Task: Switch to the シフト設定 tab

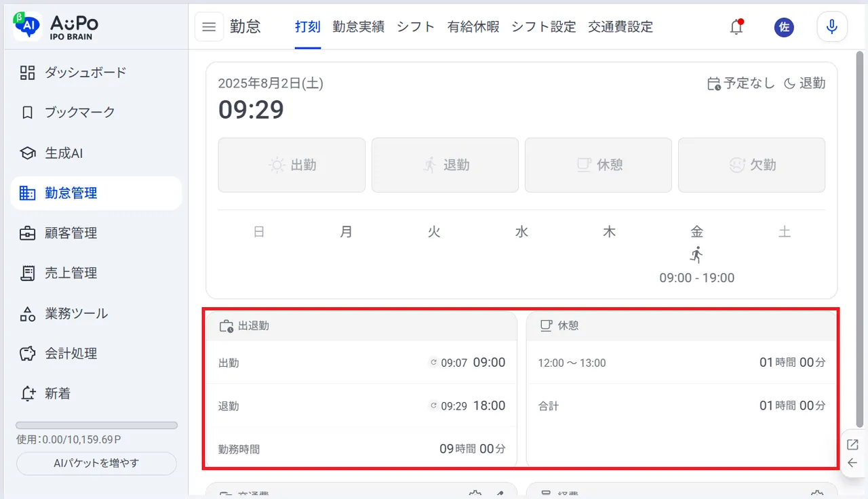Action: (x=544, y=27)
